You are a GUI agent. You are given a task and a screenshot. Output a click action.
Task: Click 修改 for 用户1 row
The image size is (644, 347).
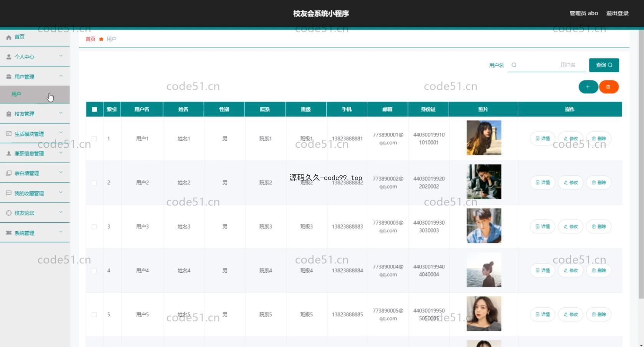[x=571, y=138]
